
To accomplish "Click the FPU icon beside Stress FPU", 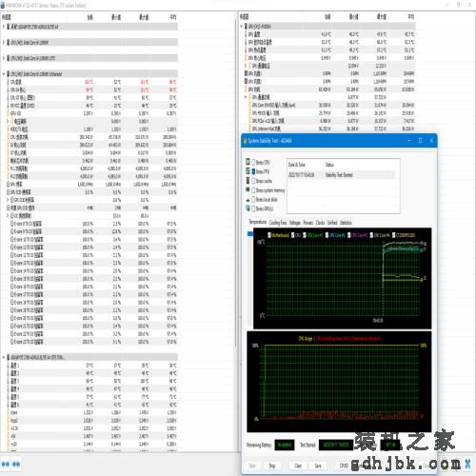I will tap(248, 171).
